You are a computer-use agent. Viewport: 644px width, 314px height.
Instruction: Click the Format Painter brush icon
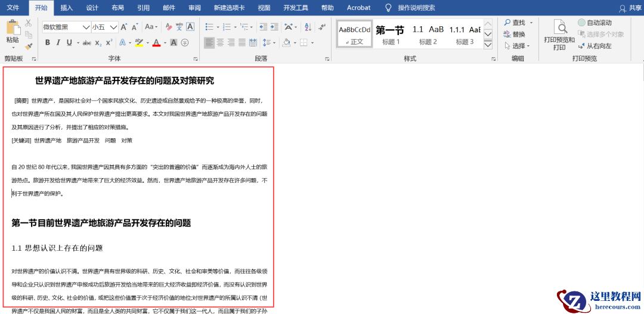pos(29,46)
